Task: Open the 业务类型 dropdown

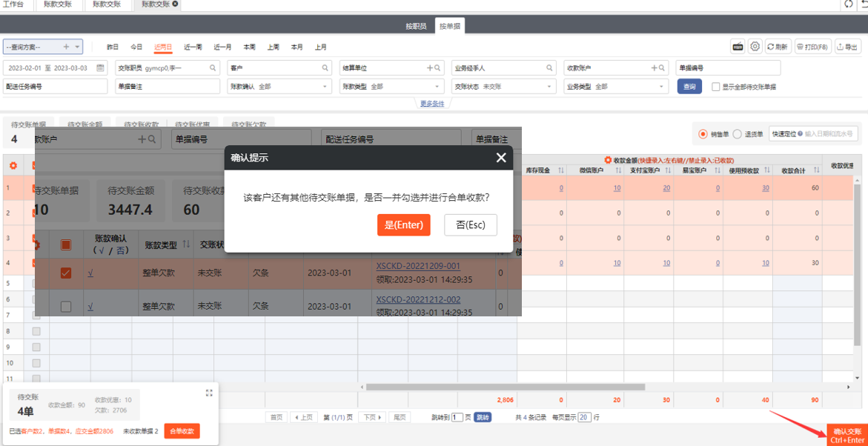Action: pyautogui.click(x=615, y=86)
